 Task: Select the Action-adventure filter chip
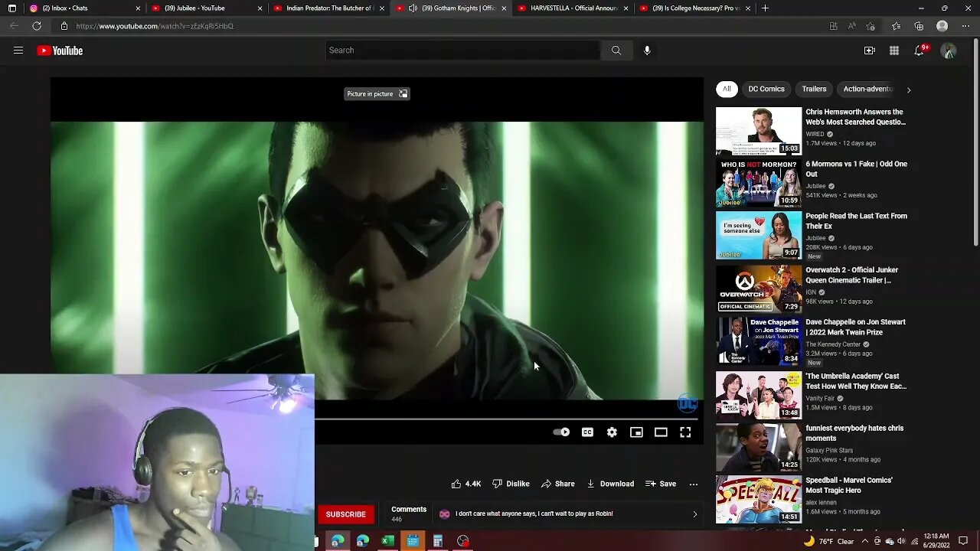[867, 89]
